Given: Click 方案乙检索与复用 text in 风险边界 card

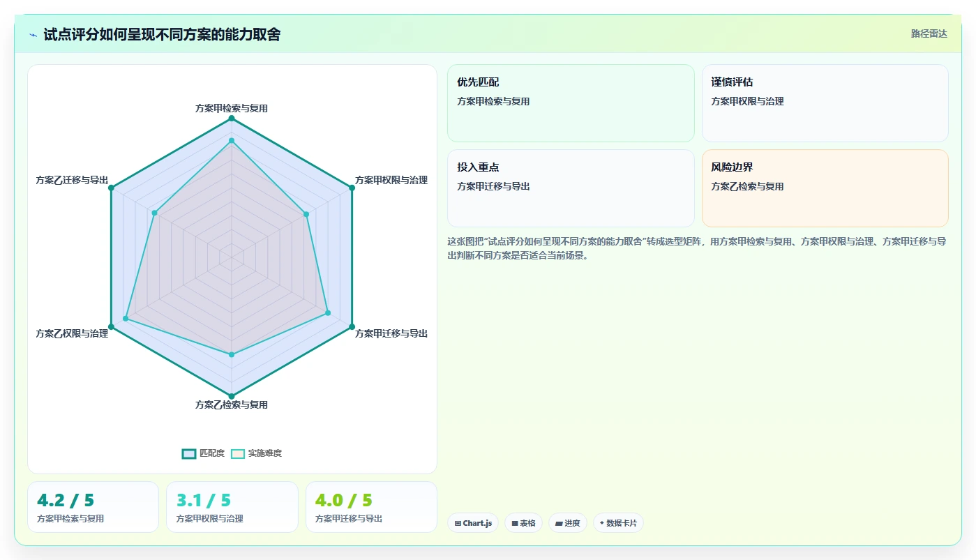Looking at the screenshot, I should pyautogui.click(x=747, y=186).
